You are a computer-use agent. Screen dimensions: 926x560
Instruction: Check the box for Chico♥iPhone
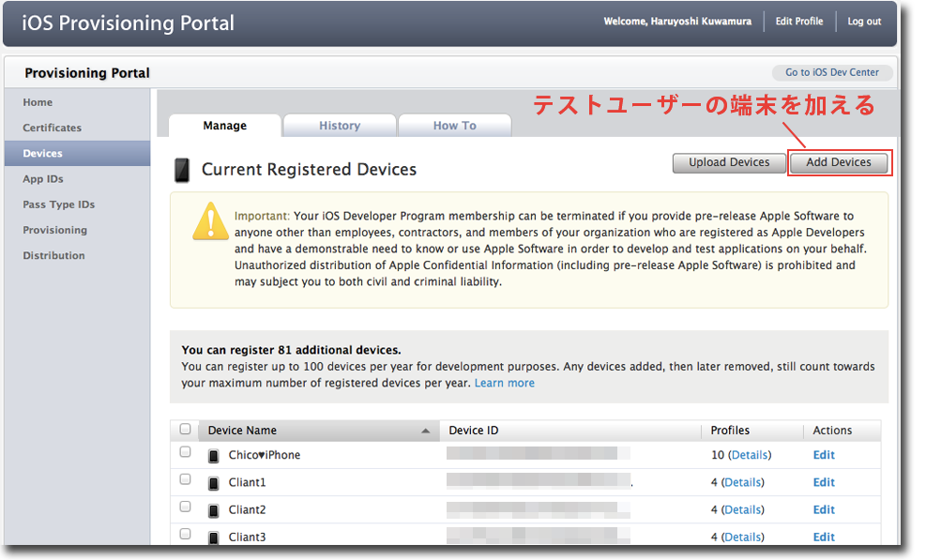click(185, 452)
